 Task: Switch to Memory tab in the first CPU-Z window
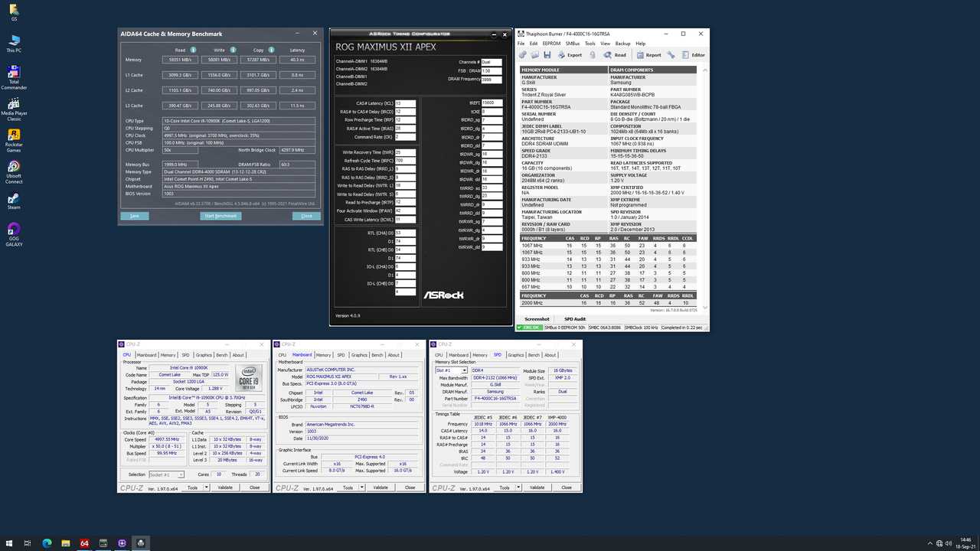tap(168, 355)
